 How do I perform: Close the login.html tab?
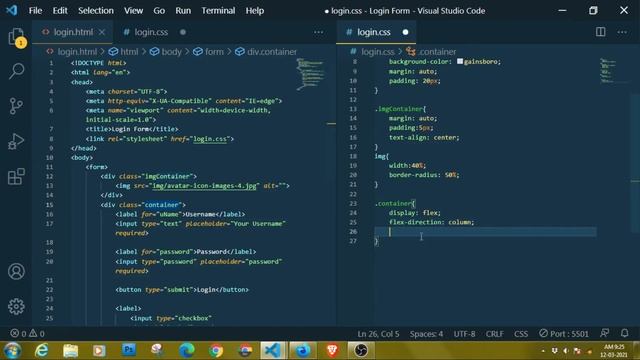102,32
